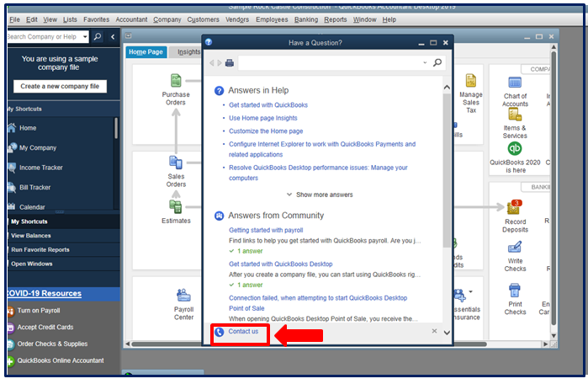
Task: Open Get started with QuickBooks link
Action: point(268,105)
